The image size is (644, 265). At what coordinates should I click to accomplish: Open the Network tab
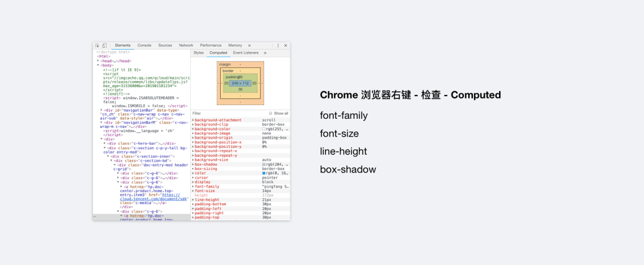click(x=186, y=45)
